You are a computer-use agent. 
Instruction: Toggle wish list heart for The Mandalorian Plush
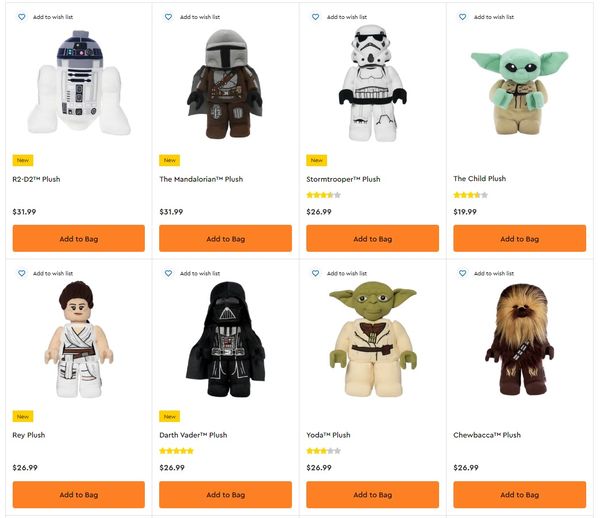[x=168, y=17]
